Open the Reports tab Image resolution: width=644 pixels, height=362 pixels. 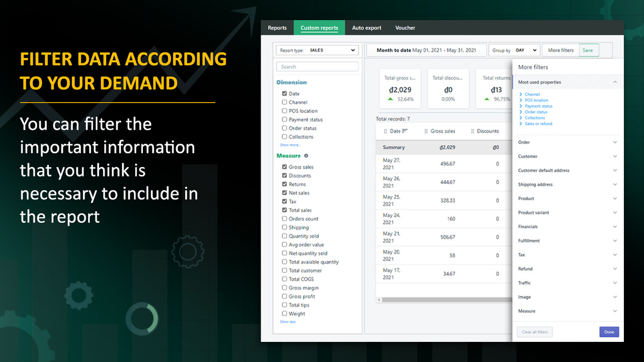pyautogui.click(x=277, y=28)
